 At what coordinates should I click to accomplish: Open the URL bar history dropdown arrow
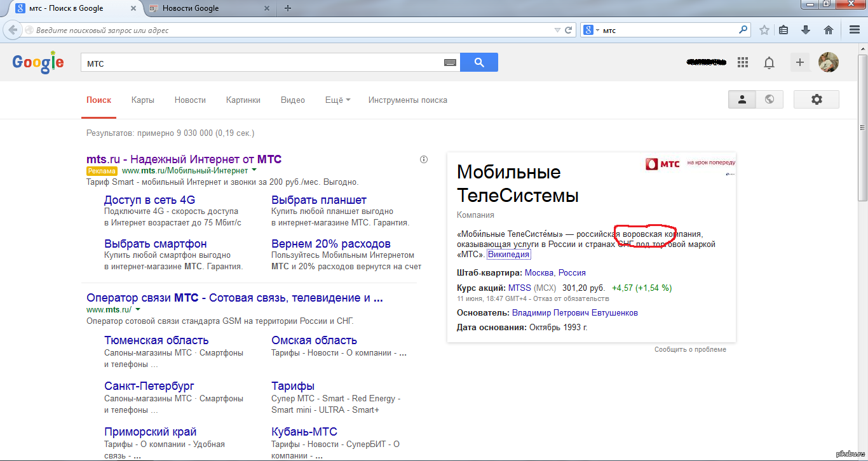pos(557,30)
